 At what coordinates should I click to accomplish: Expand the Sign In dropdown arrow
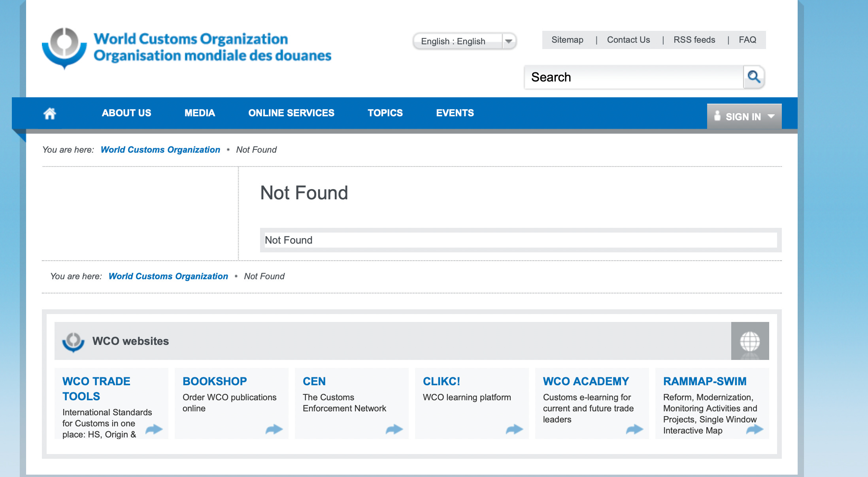(771, 117)
